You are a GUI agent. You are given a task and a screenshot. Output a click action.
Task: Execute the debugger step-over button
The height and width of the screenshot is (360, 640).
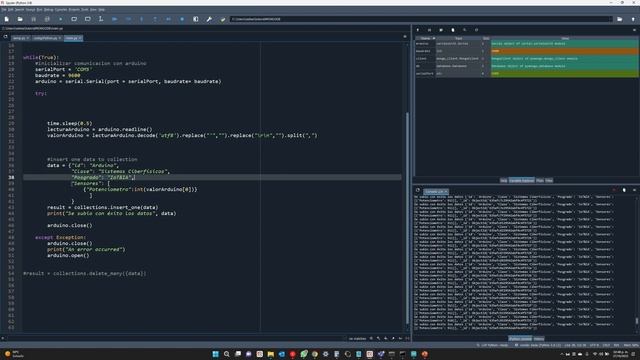tap(128, 19)
